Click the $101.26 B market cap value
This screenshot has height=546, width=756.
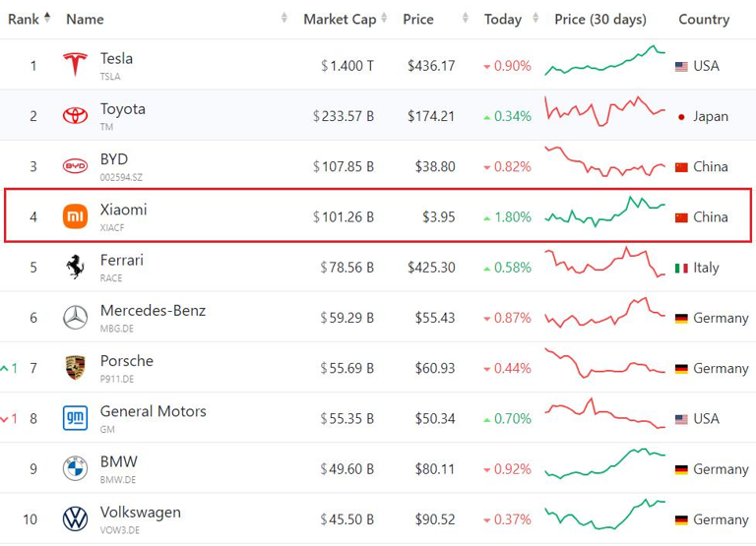click(344, 216)
